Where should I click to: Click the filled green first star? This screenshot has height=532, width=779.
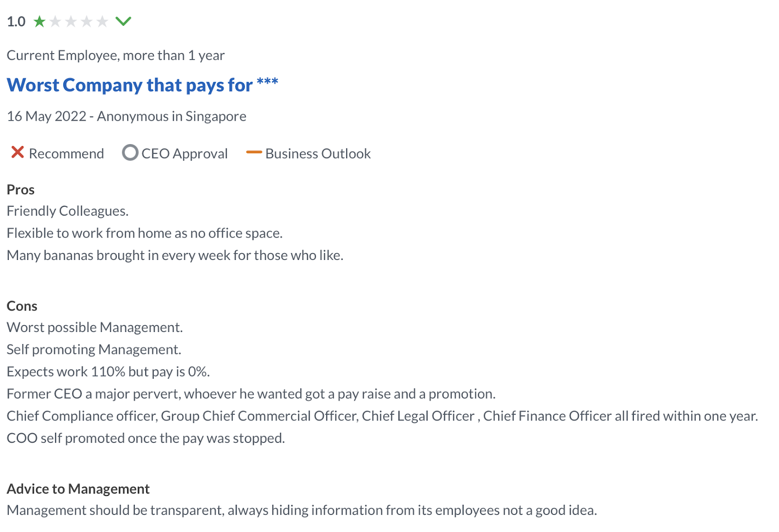39,21
